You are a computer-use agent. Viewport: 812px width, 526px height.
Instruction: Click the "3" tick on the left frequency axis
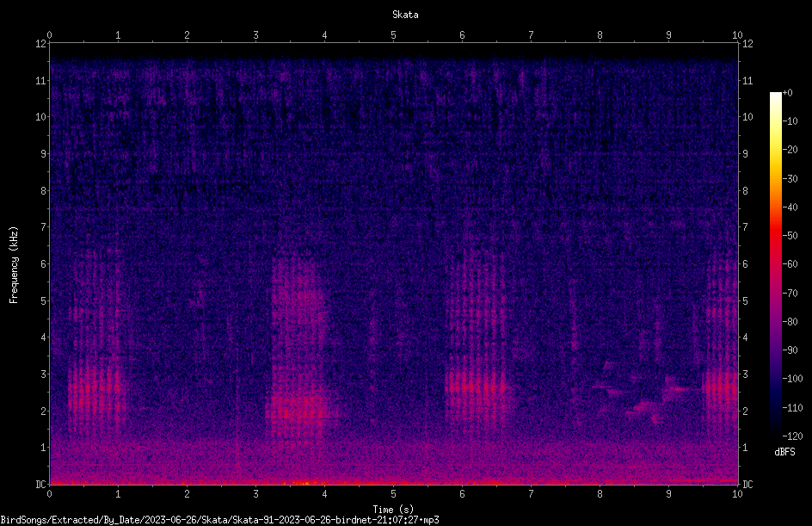pos(43,374)
